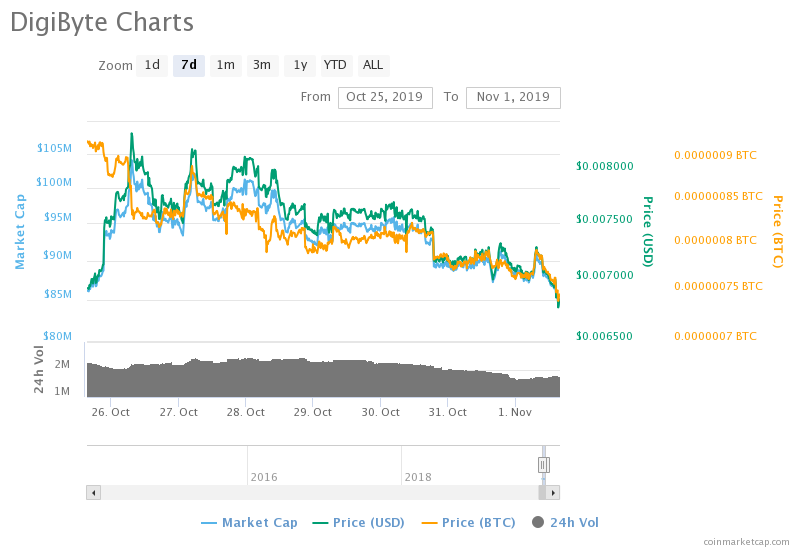Click the Market Cap axis title
This screenshot has height=550, width=800.
(19, 232)
